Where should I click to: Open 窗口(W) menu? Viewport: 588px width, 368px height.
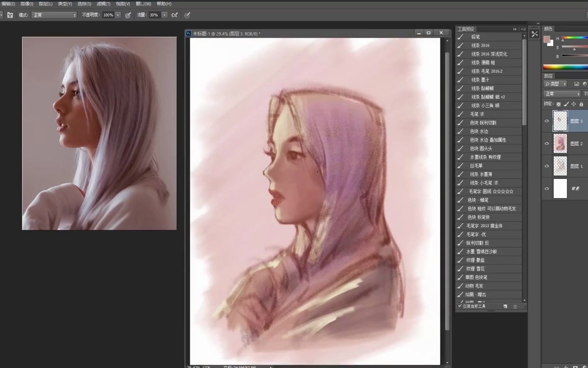(143, 4)
